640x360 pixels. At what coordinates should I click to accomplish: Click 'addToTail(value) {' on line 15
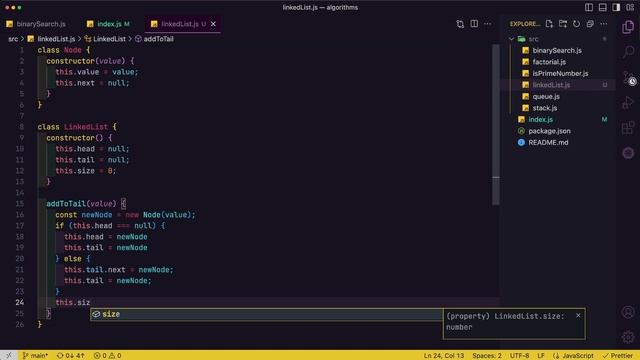(86, 204)
